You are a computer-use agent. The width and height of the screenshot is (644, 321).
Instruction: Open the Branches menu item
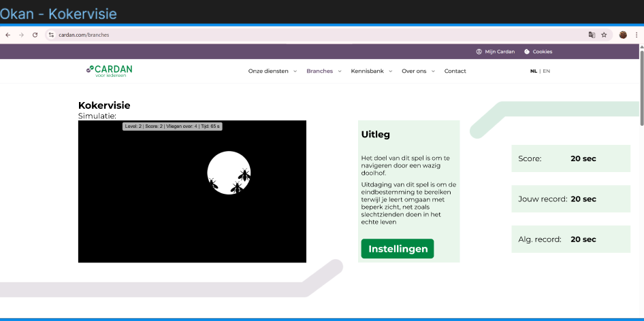click(323, 71)
